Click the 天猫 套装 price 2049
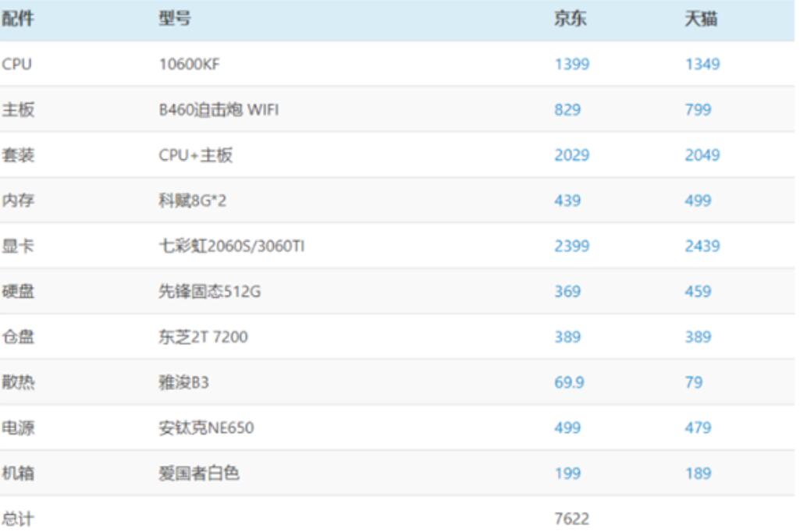The image size is (800, 532). tap(702, 155)
